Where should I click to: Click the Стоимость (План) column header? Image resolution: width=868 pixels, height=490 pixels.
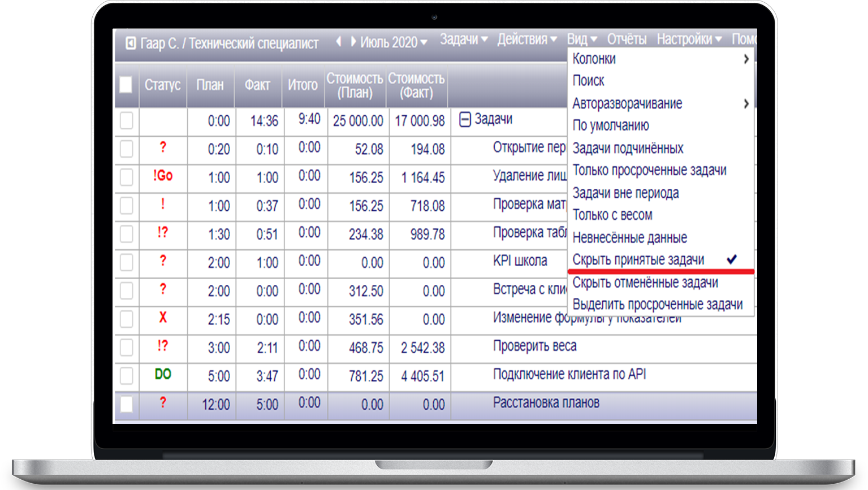(355, 85)
